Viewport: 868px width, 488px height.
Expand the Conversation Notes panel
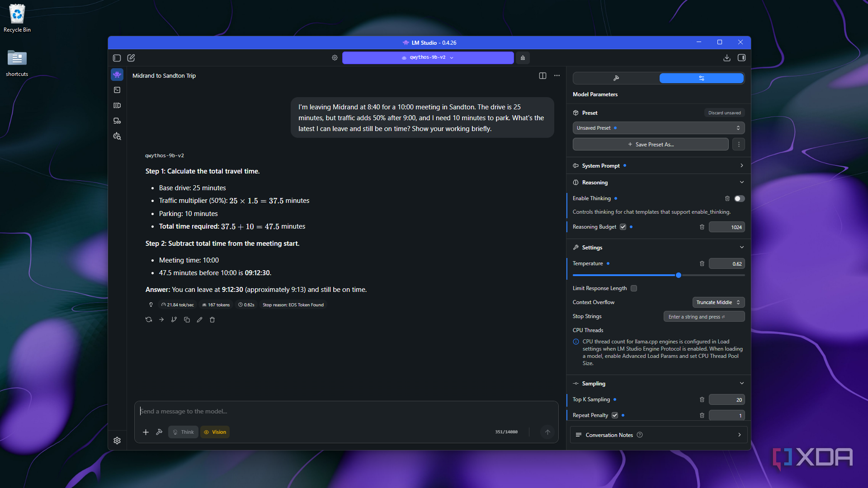pos(658,435)
